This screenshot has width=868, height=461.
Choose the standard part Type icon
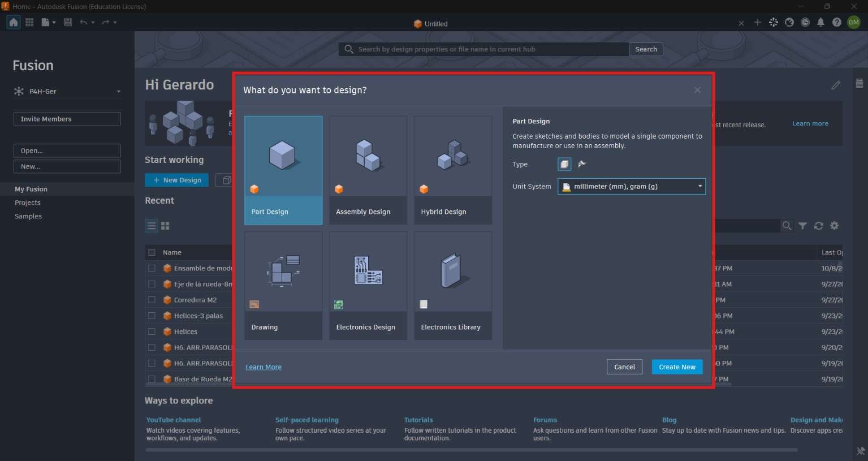point(564,164)
